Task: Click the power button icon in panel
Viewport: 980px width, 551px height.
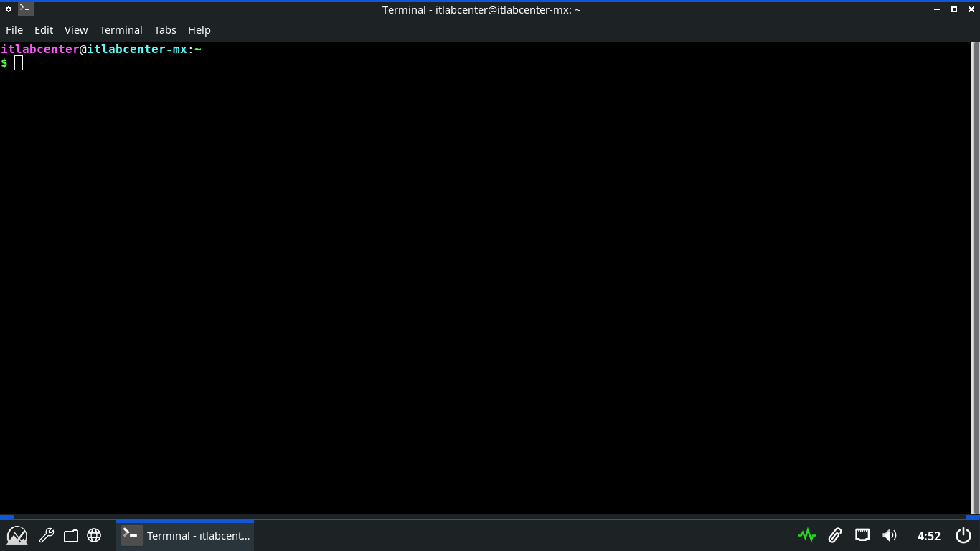Action: [963, 535]
